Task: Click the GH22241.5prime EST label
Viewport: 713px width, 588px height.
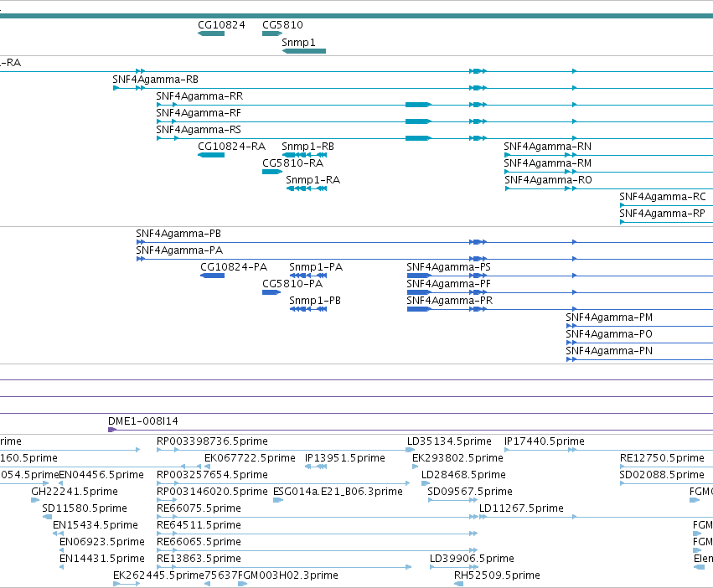Action: [75, 492]
